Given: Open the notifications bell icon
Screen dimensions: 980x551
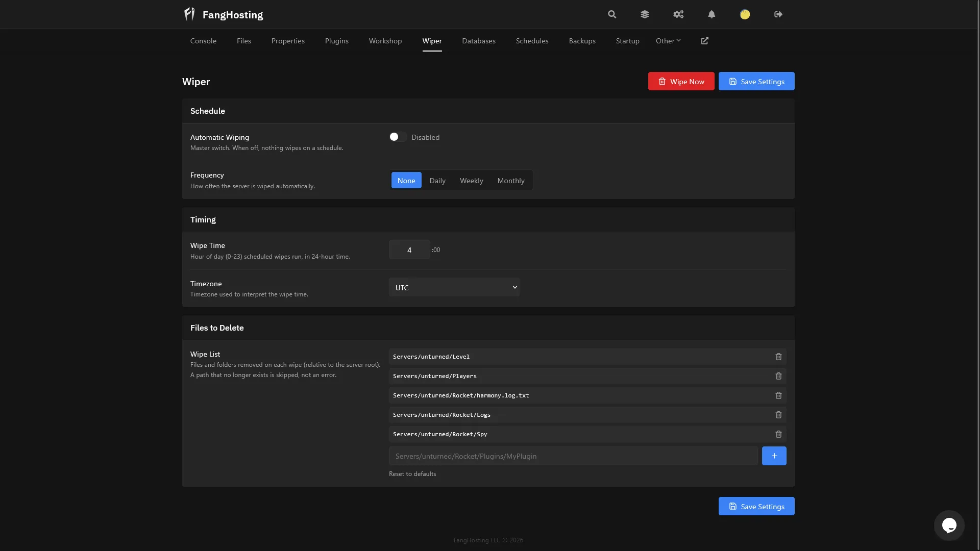Looking at the screenshot, I should (712, 14).
